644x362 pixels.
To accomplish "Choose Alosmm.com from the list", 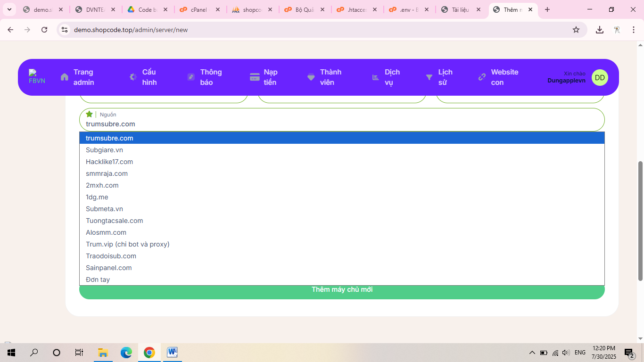I will click(x=342, y=232).
